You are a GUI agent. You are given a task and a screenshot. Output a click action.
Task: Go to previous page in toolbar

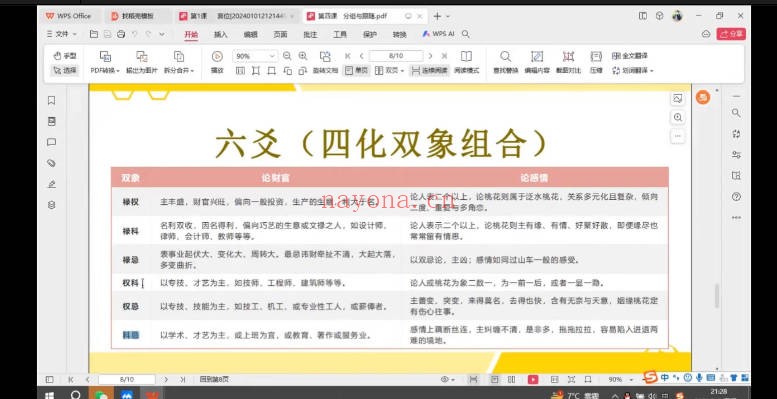point(362,56)
